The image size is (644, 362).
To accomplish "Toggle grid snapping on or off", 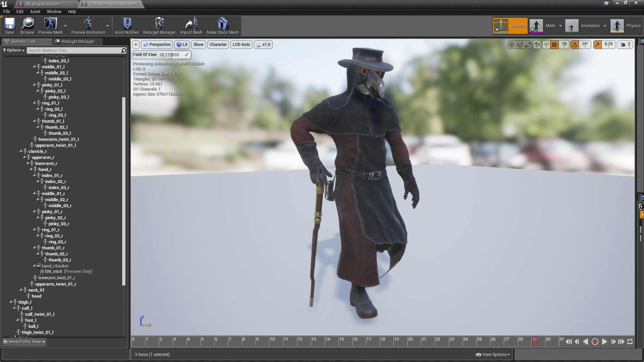I will tap(554, 45).
